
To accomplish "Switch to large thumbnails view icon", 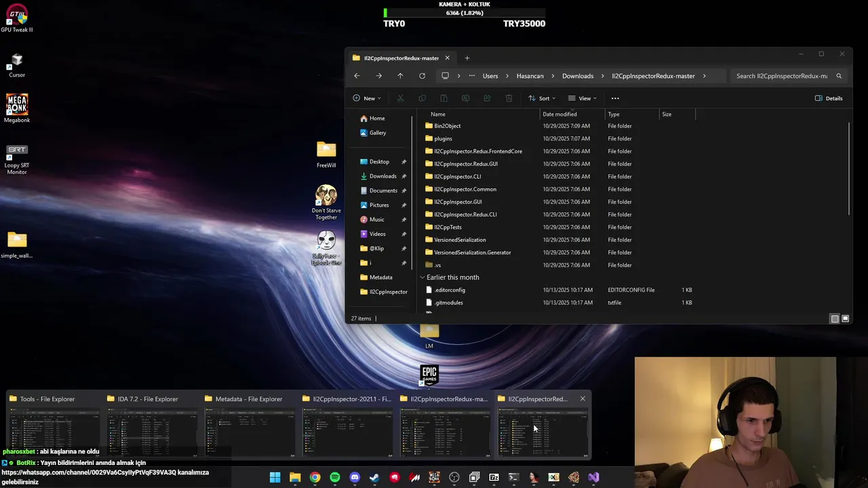I will [x=845, y=319].
